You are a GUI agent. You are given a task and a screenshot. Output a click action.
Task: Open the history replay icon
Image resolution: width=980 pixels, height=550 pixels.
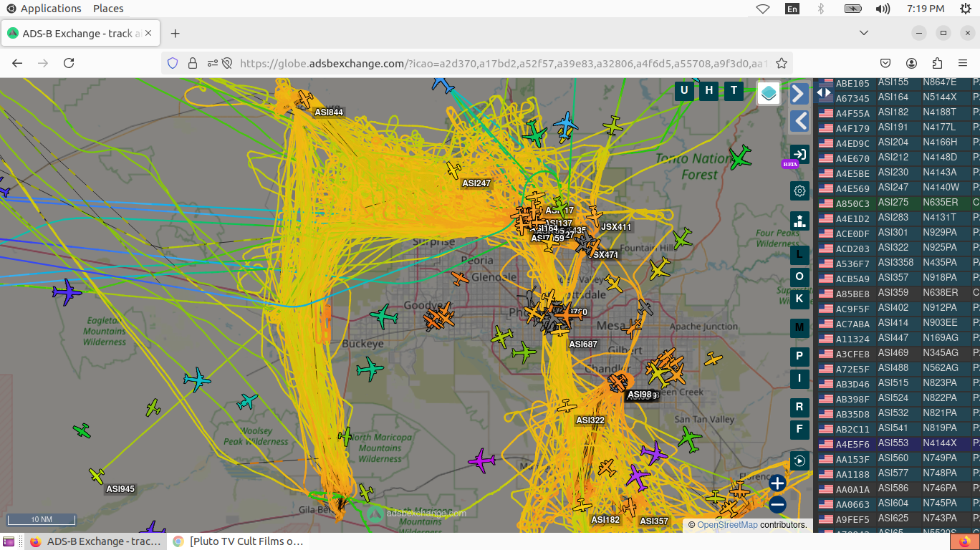(x=799, y=460)
